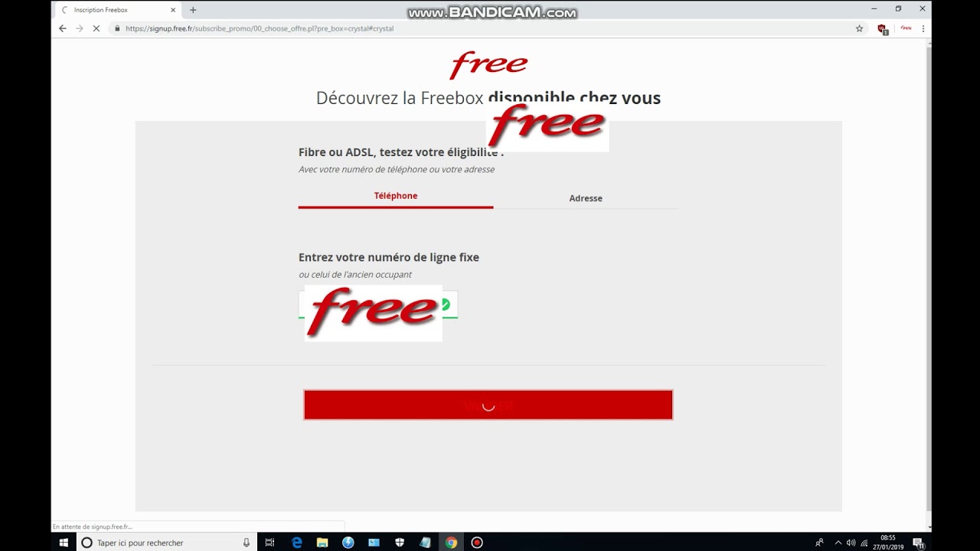Activate the taskbar microphone search
The image size is (980, 551).
(x=247, y=543)
